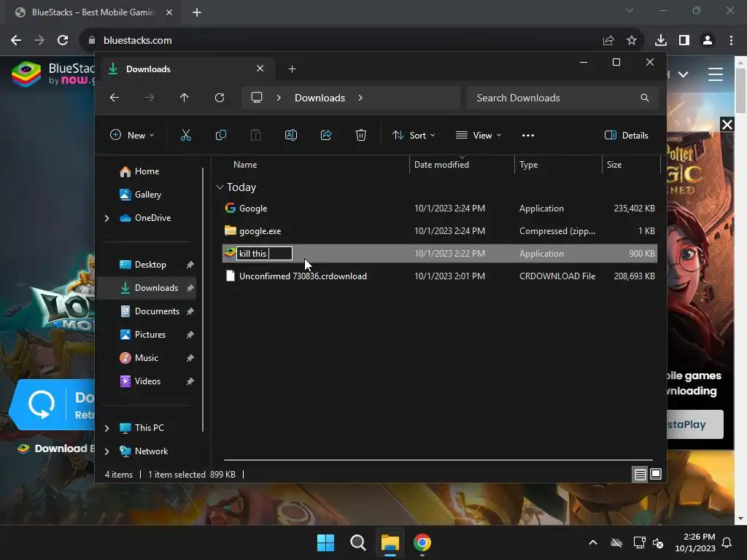Open notification bell in taskbar

pyautogui.click(x=727, y=542)
